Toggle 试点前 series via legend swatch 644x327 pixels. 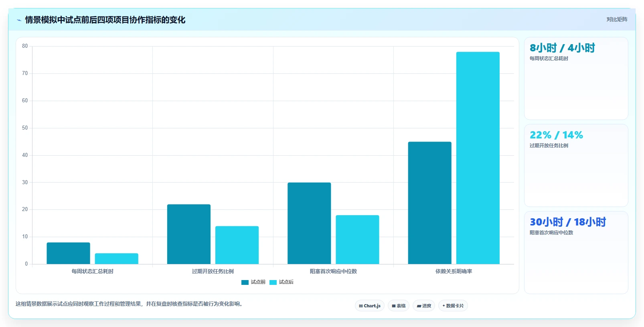click(x=245, y=282)
